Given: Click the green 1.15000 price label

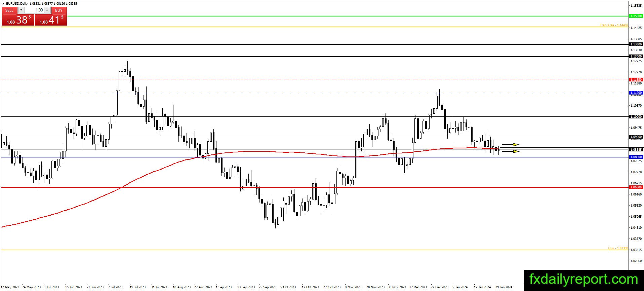Looking at the screenshot, I should [636, 16].
